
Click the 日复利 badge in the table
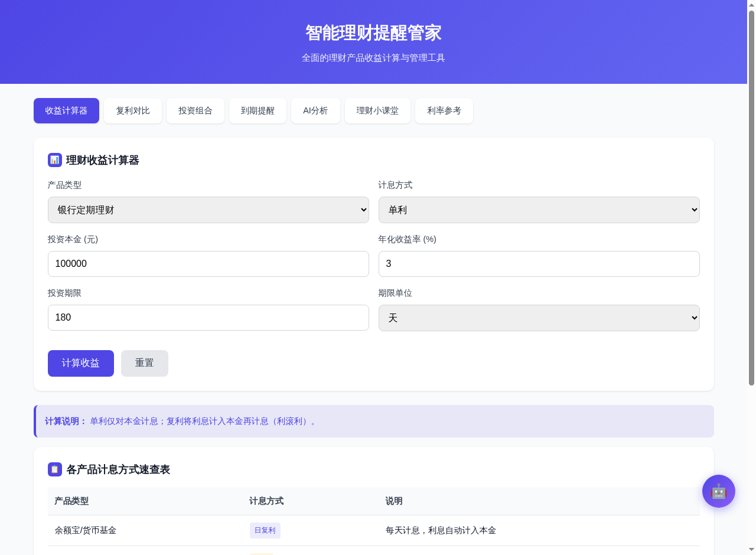[265, 530]
